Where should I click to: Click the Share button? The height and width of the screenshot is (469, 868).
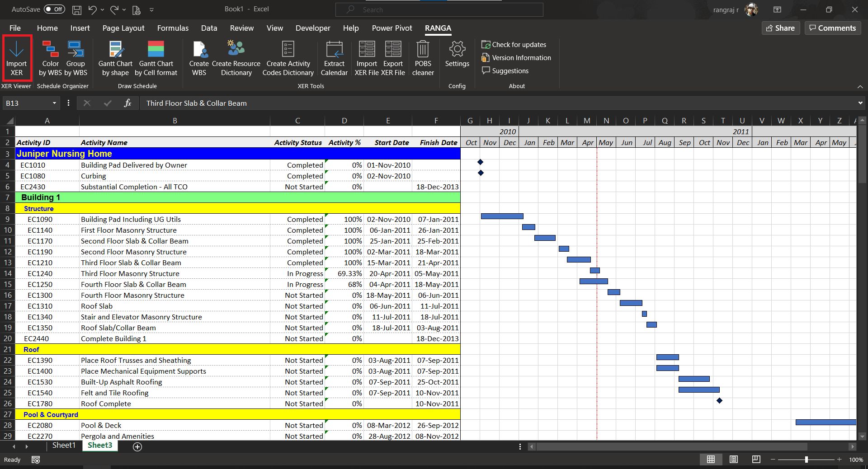click(x=780, y=28)
